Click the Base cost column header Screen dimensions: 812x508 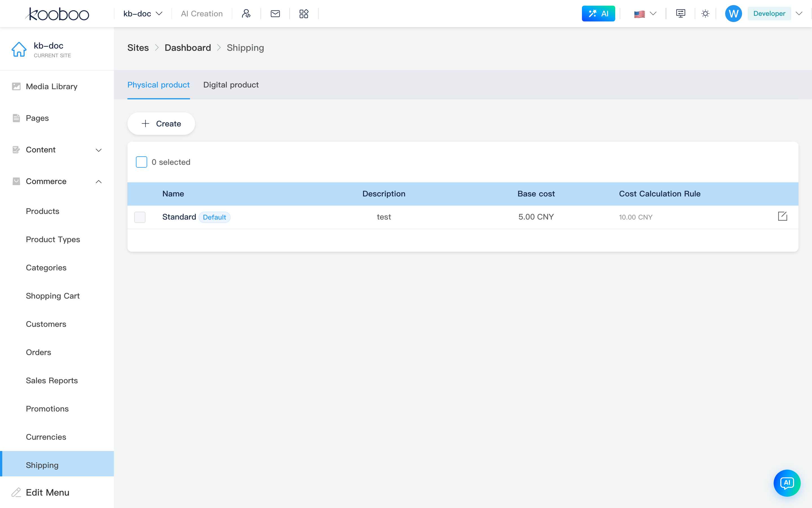[536, 194]
